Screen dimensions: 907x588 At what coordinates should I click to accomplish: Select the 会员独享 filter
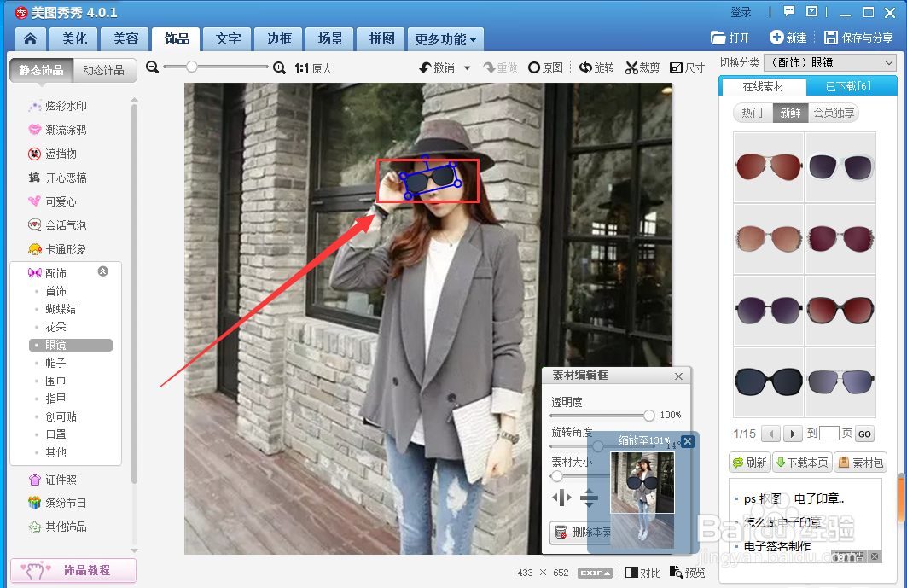pyautogui.click(x=834, y=113)
